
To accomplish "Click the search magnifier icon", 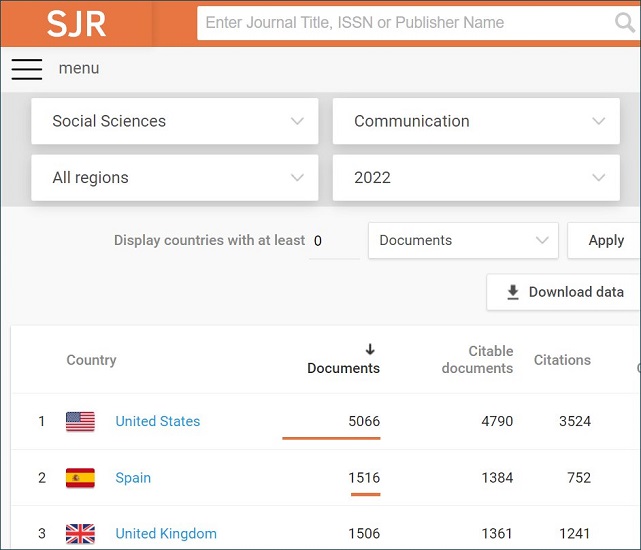I will tap(624, 22).
